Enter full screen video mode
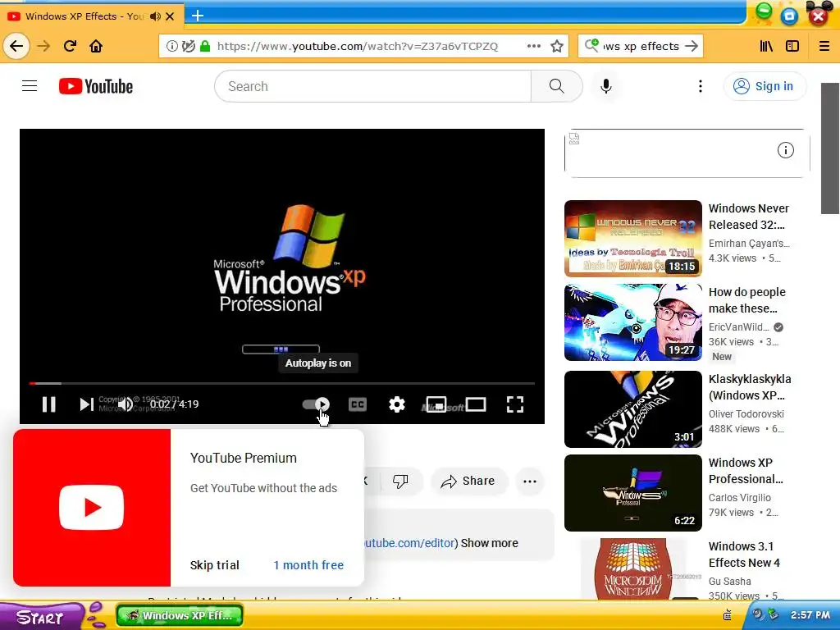The height and width of the screenshot is (630, 840). (515, 404)
